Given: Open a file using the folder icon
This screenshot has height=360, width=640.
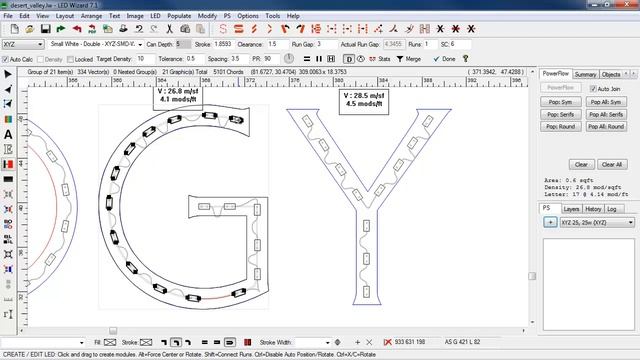Looking at the screenshot, I should pos(29,29).
